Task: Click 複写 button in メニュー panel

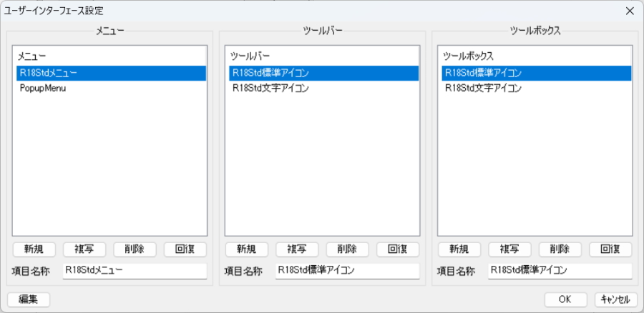Action: click(x=84, y=249)
